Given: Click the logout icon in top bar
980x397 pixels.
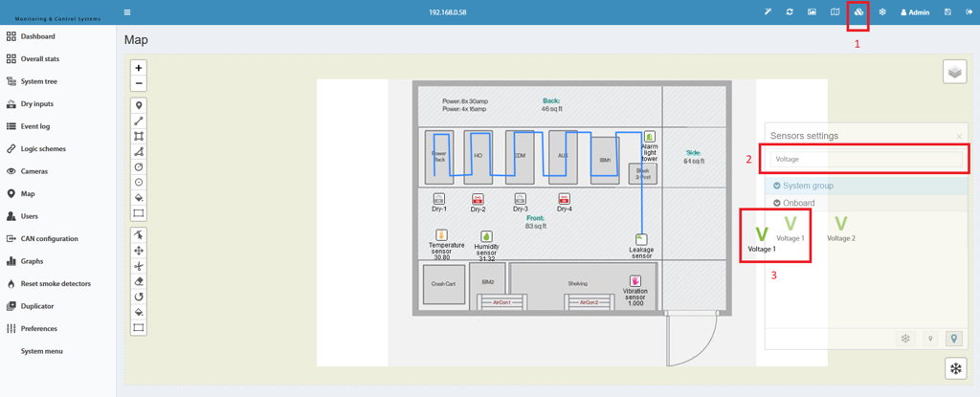Looking at the screenshot, I should point(969,12).
